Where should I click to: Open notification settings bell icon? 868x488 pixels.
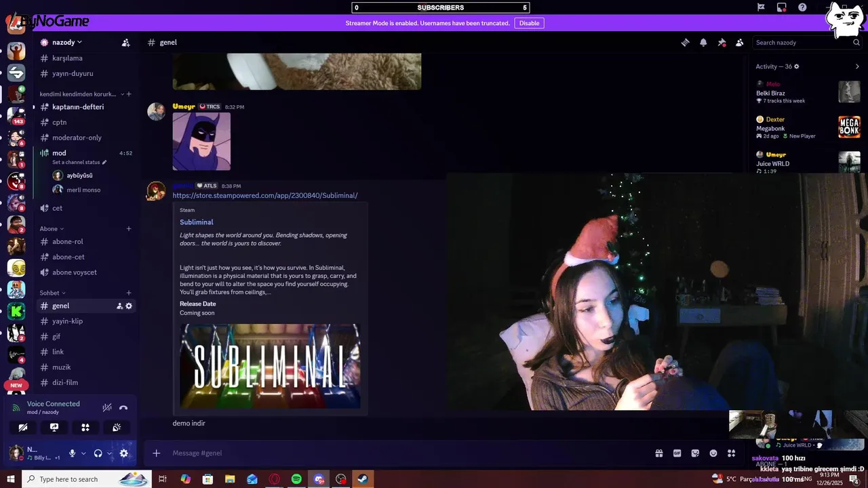[x=703, y=43]
